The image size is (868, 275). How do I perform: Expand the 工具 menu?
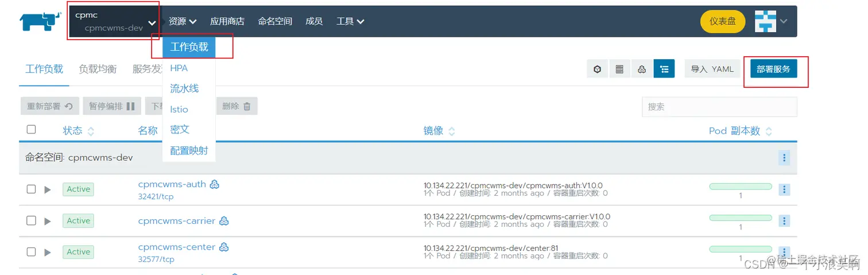[350, 21]
